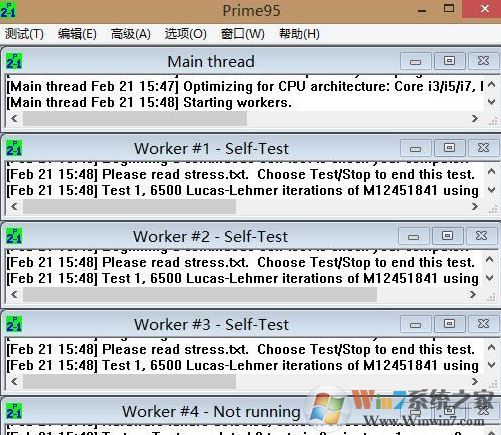Maximize the Main thread sub-window
The width and height of the screenshot is (501, 435).
click(449, 61)
